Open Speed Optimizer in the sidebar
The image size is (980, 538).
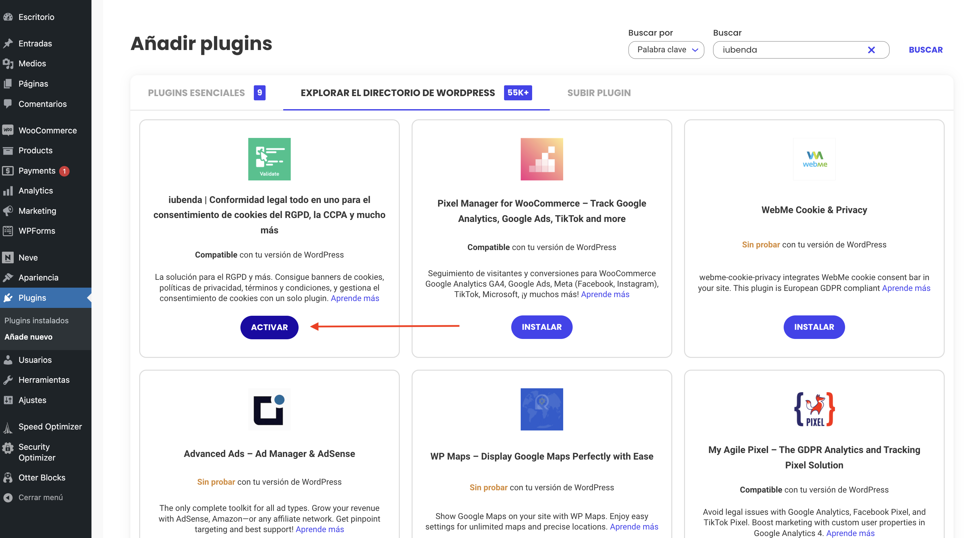[x=50, y=427]
